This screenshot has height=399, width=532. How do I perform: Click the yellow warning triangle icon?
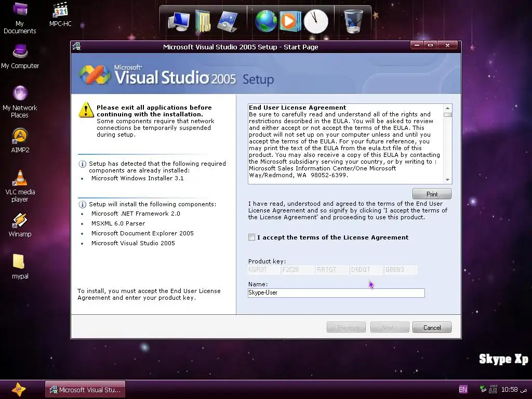[x=86, y=110]
